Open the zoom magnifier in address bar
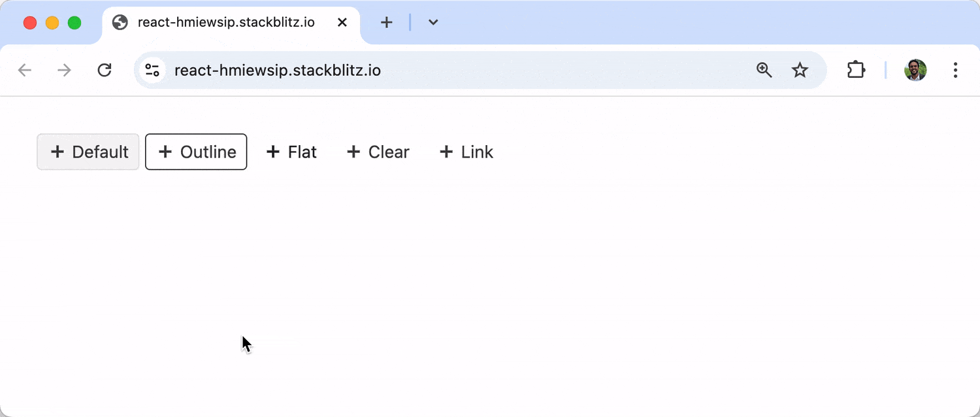 [764, 70]
